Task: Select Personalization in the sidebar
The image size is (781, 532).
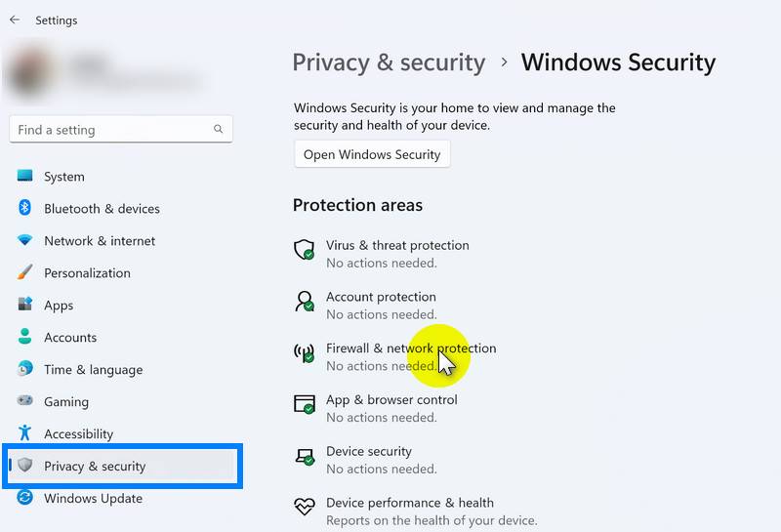Action: tap(87, 273)
